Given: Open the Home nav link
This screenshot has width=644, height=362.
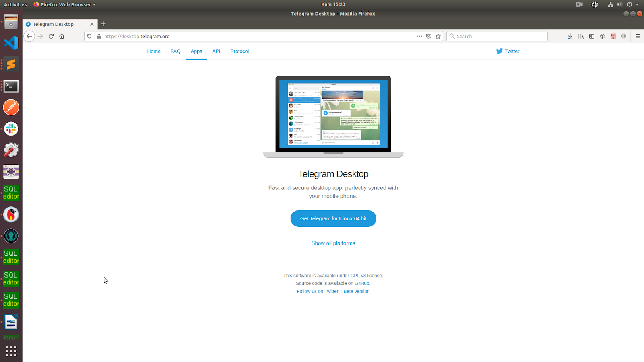Looking at the screenshot, I should (154, 51).
